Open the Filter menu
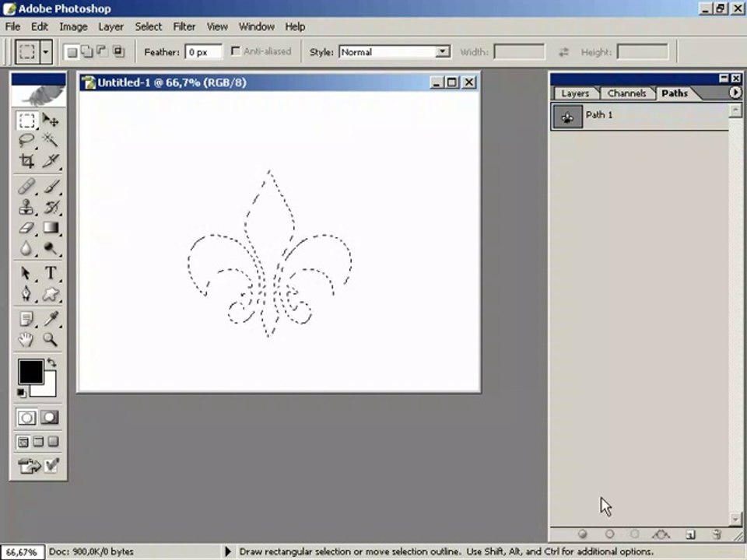The width and height of the screenshot is (747, 560). (x=184, y=26)
